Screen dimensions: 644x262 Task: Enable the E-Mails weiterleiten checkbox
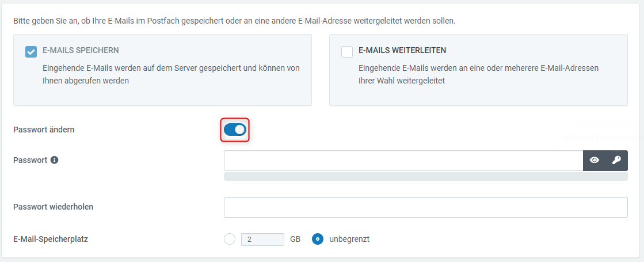347,52
